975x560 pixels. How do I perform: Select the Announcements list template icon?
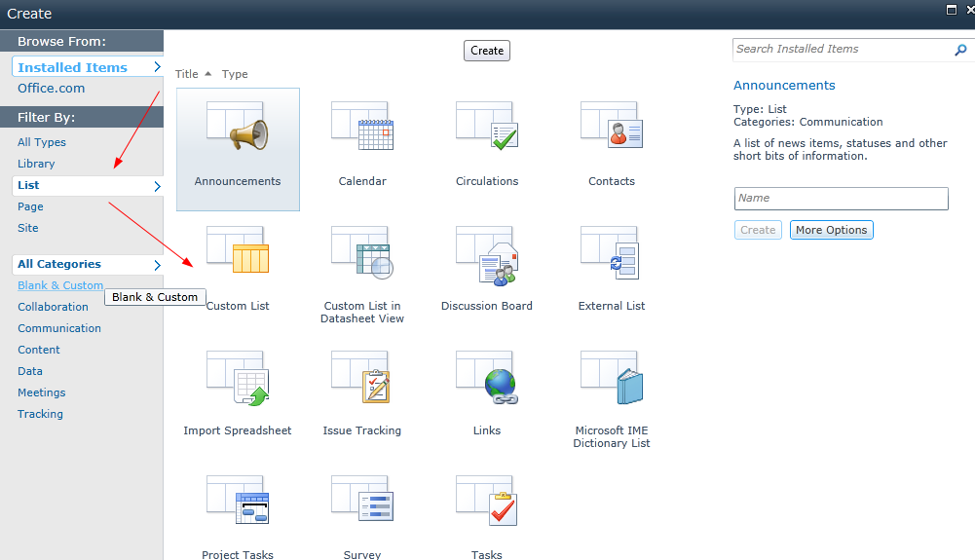click(x=238, y=128)
